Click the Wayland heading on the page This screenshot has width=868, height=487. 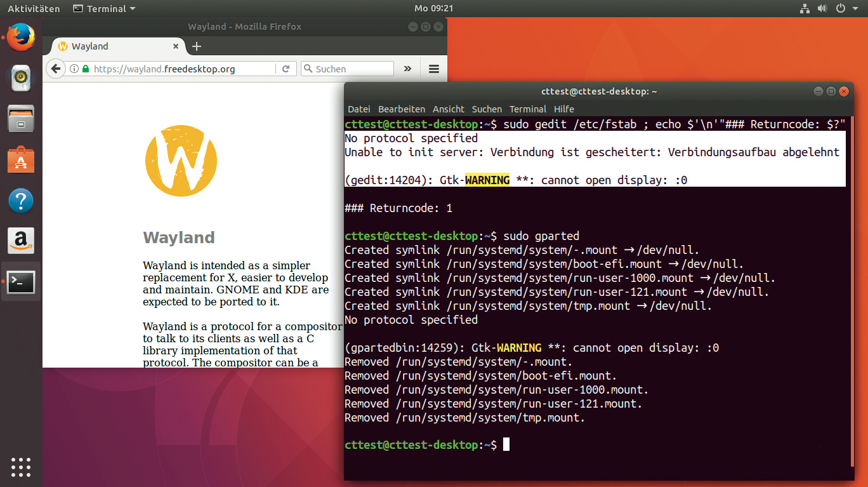[179, 237]
